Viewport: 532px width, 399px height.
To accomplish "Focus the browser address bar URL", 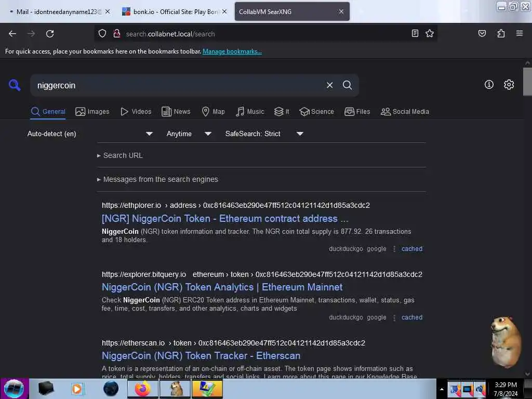I will click(x=264, y=34).
